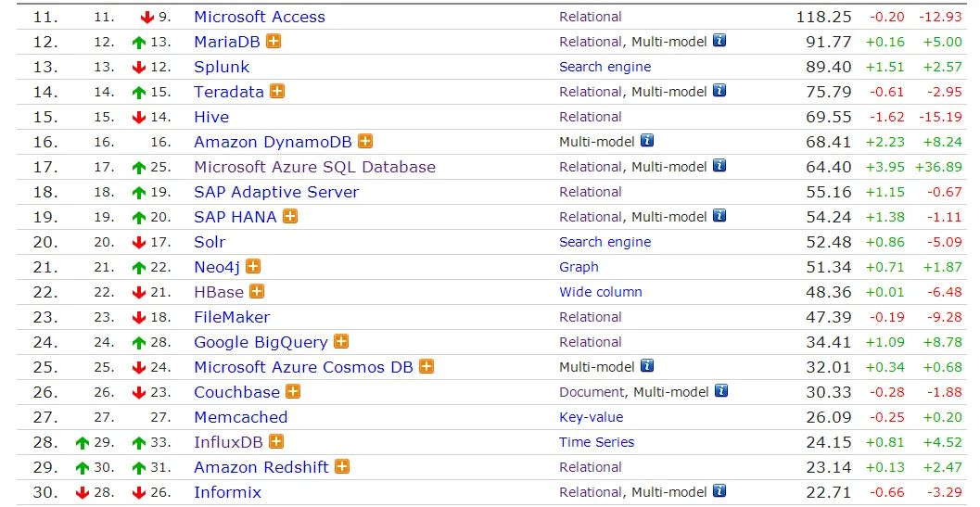Click Azure SQL Database yearly change +36.89
This screenshot has height=507, width=980.
(938, 167)
